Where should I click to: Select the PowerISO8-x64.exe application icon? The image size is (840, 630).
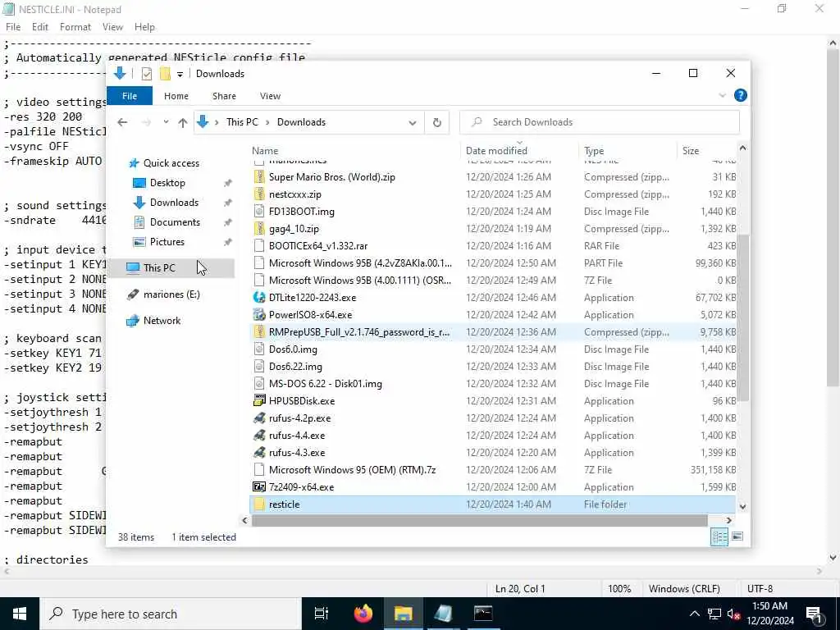point(259,314)
